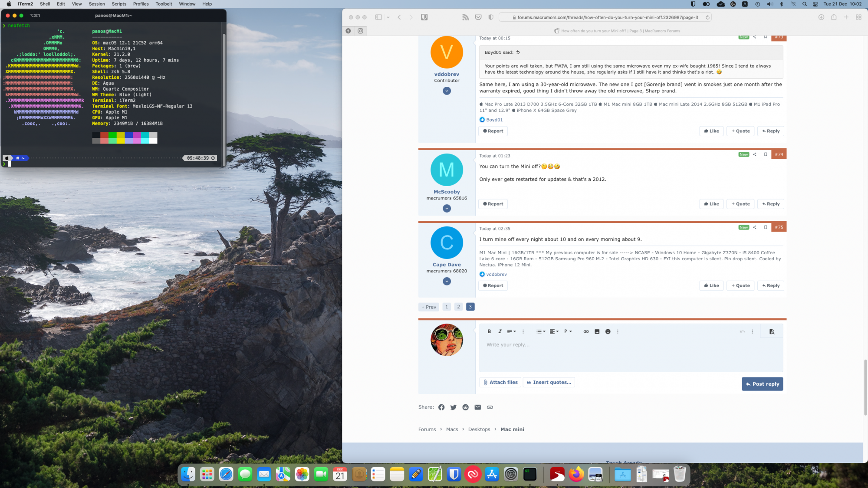Share thread via Reddit icon
This screenshot has height=488, width=868.
465,407
